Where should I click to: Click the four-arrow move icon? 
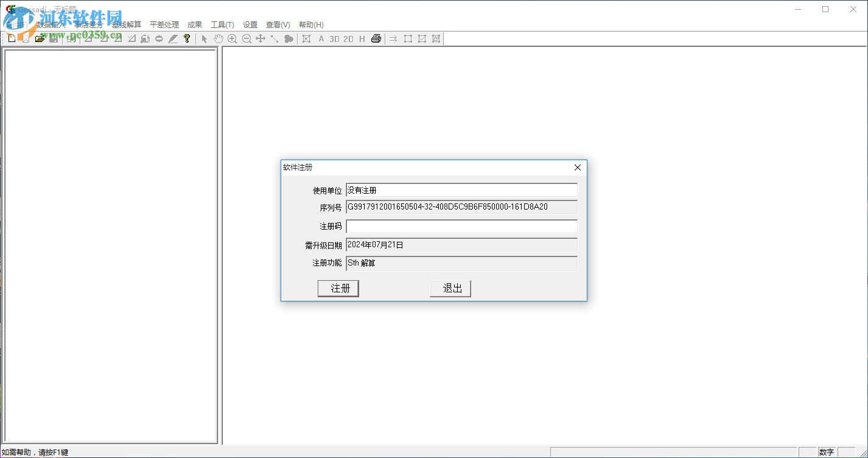pos(261,38)
